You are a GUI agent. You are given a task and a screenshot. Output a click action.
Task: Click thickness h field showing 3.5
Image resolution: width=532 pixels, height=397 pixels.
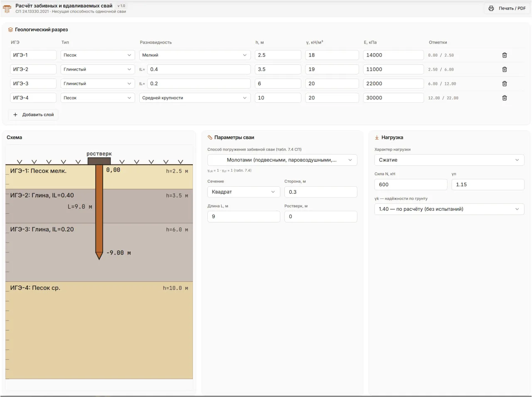(278, 69)
